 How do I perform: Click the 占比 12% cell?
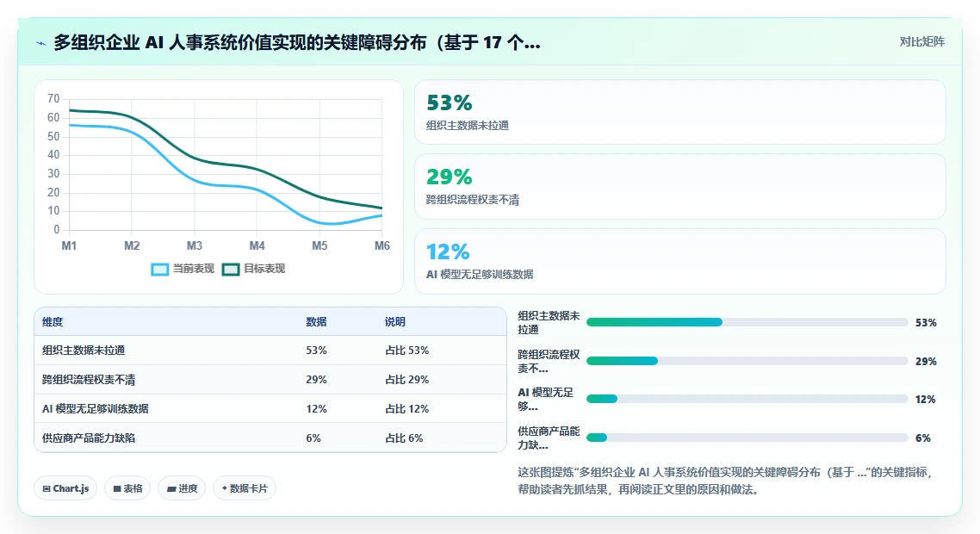(x=406, y=409)
